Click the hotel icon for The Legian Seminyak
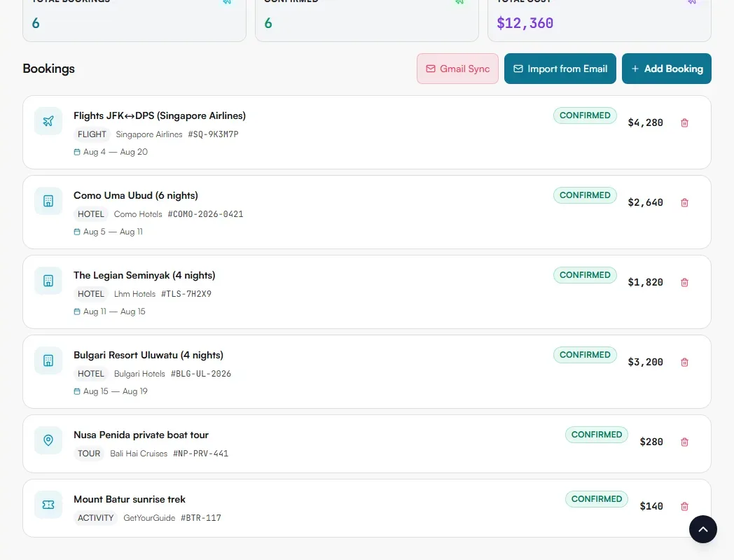Image resolution: width=734 pixels, height=560 pixels. (48, 281)
